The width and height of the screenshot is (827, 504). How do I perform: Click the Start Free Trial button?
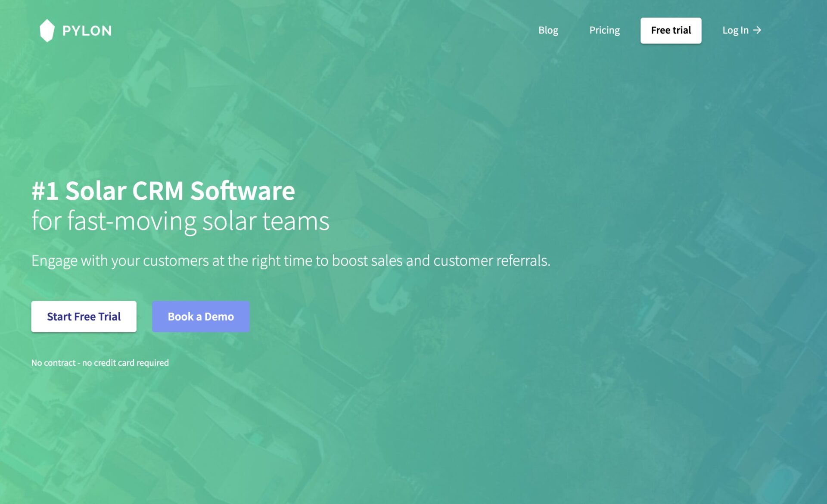pos(84,316)
